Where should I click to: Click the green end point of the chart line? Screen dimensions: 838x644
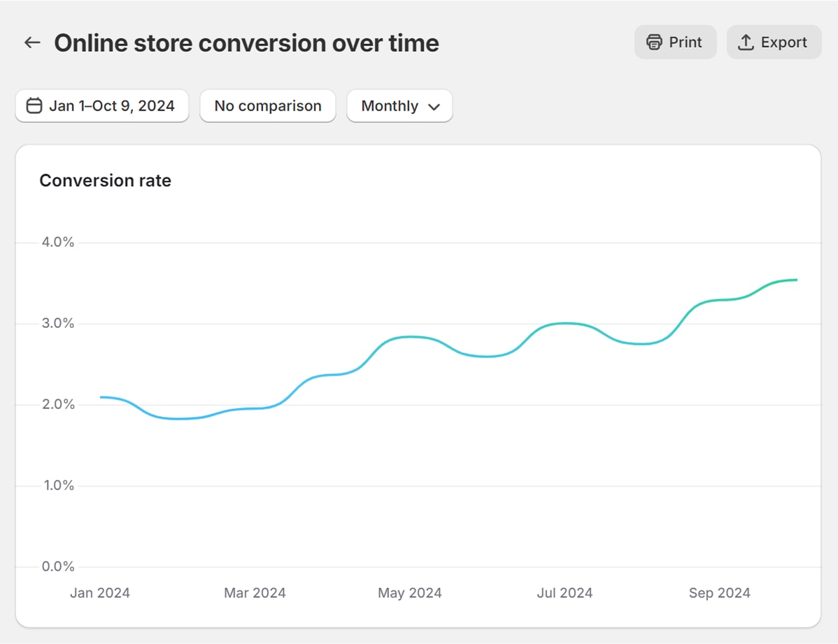(x=795, y=280)
